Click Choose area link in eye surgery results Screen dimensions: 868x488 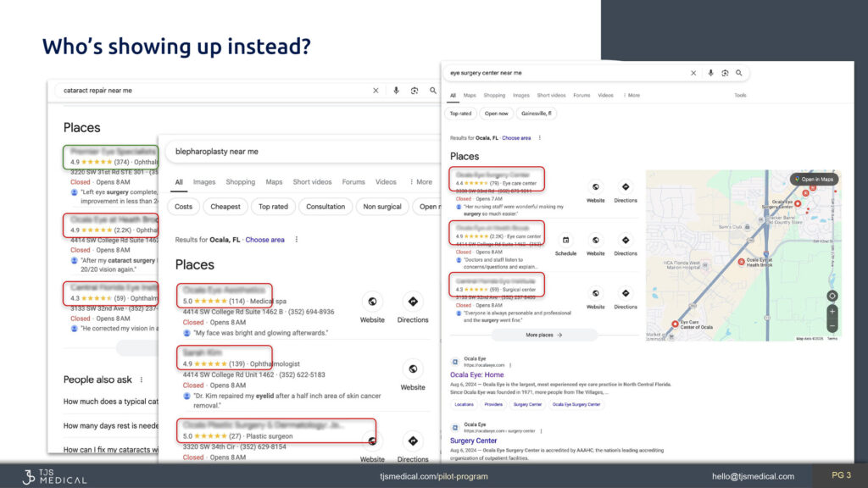click(516, 138)
